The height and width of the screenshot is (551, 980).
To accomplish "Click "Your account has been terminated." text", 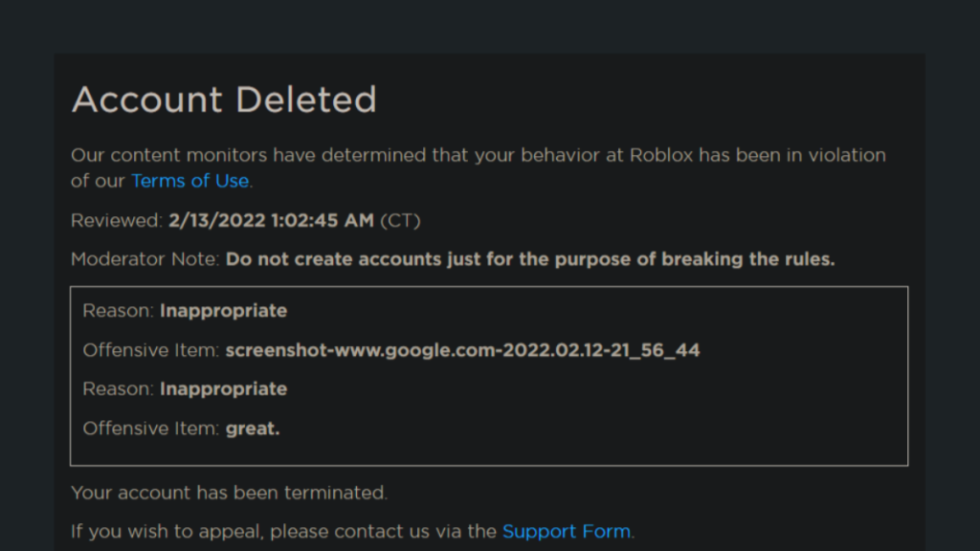I will 229,493.
